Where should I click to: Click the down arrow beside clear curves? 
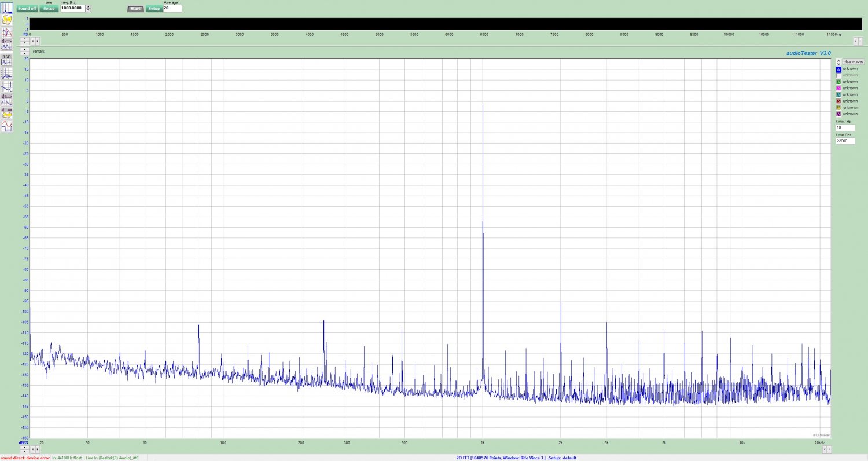[x=838, y=64]
